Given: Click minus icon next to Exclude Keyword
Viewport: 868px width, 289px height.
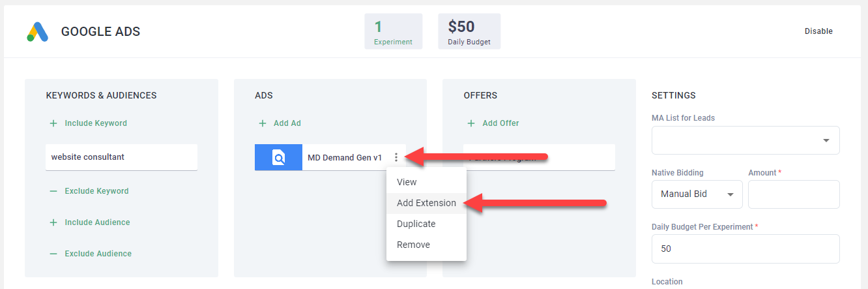Looking at the screenshot, I should pos(53,191).
